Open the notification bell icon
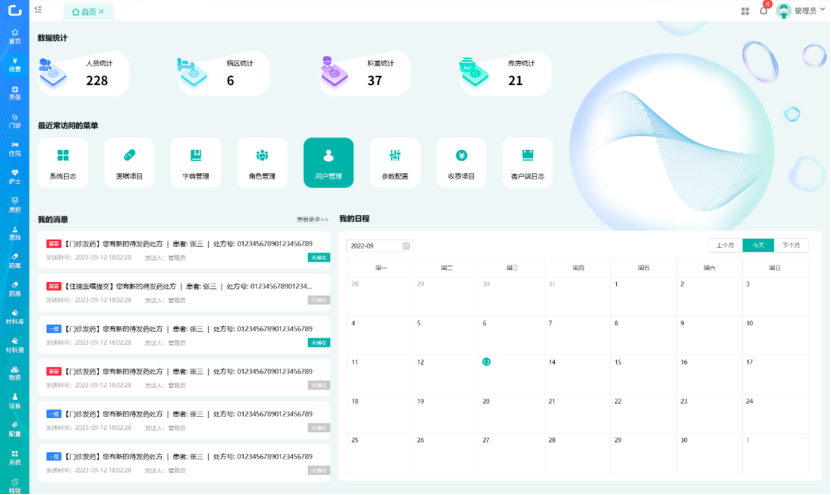The width and height of the screenshot is (831, 495). [764, 11]
